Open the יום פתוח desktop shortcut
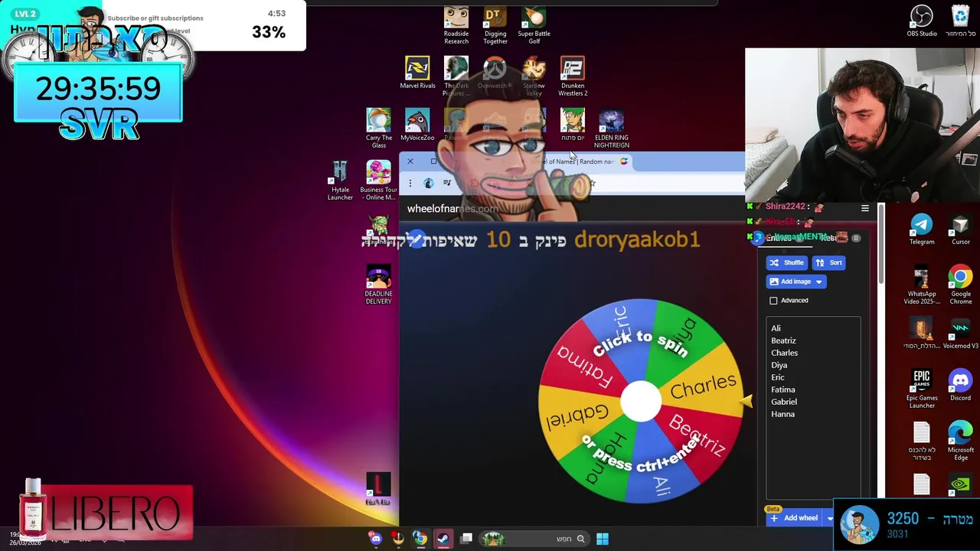Screen dimensions: 980x551 [x=573, y=125]
